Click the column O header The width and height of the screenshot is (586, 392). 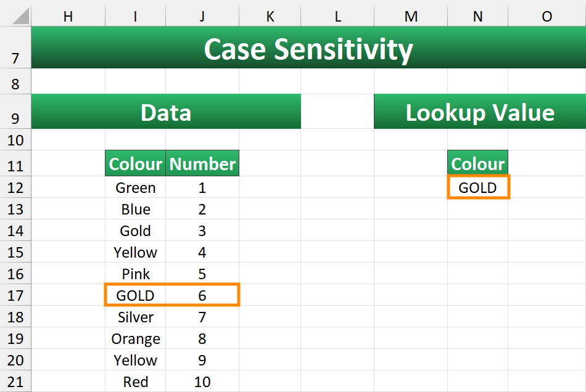click(547, 17)
